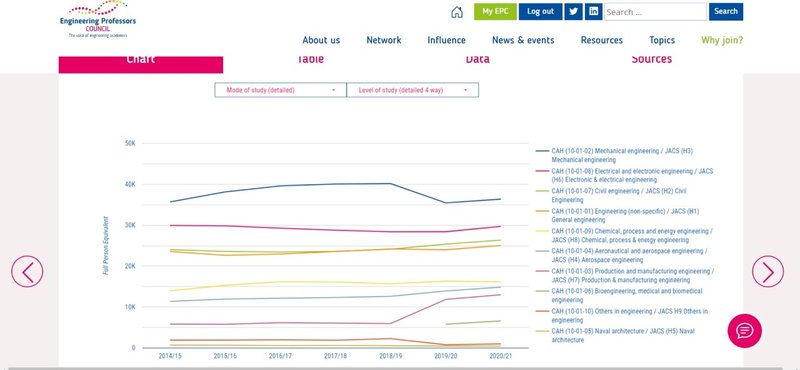
Task: Show the next chart using right arrow
Action: [767, 272]
